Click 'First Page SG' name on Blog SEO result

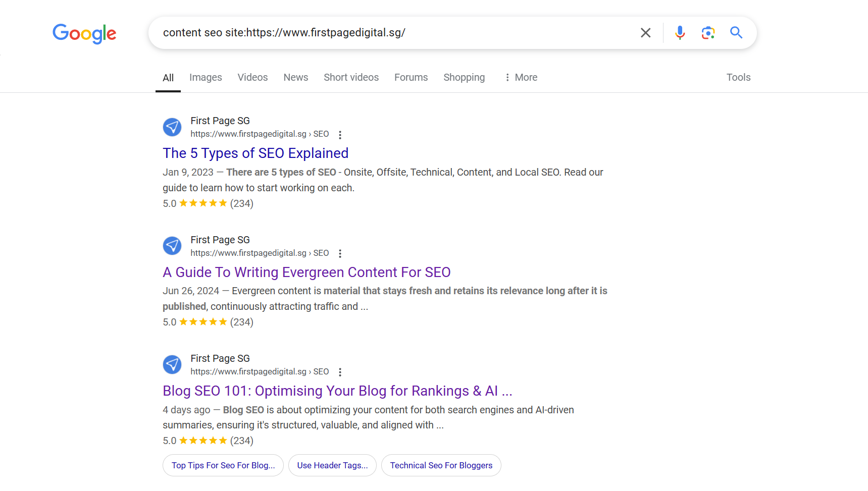click(x=220, y=358)
